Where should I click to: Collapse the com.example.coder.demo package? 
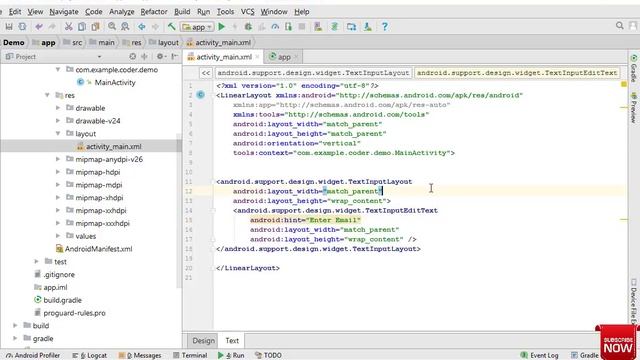click(58, 70)
